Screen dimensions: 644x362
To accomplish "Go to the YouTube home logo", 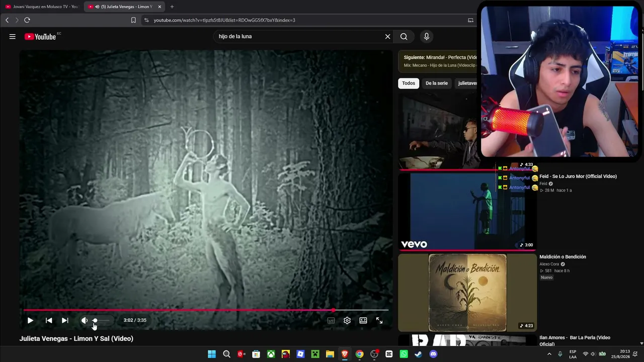I will click(x=40, y=36).
